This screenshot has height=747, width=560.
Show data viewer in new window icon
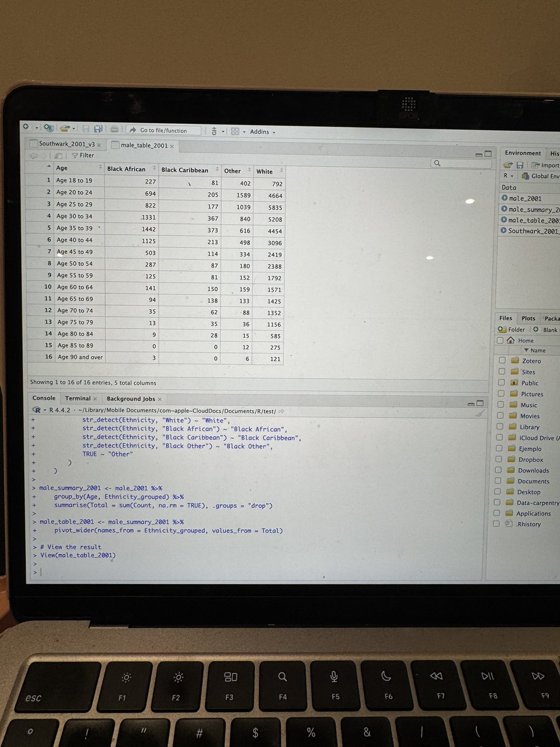coord(58,155)
